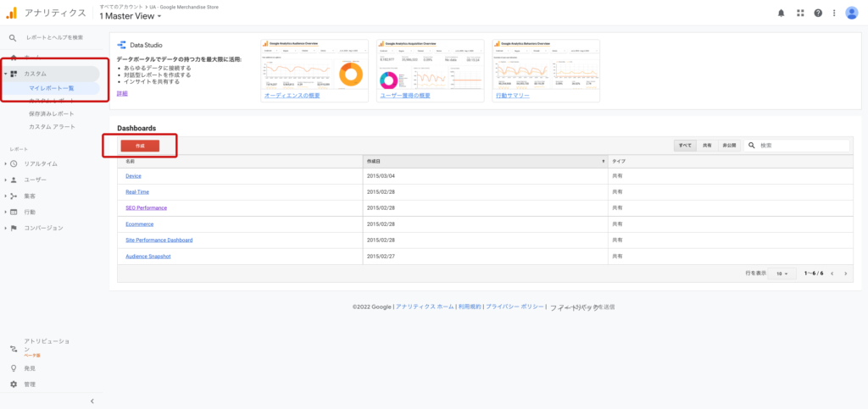The width and height of the screenshot is (868, 409).
Task: Open the SEO Performance dashboard link
Action: [x=146, y=207]
